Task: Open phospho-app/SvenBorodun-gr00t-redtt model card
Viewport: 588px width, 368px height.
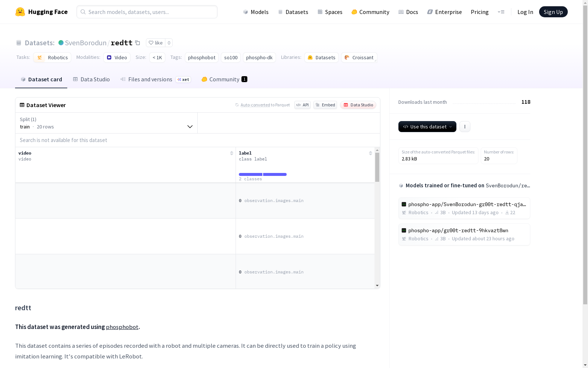Action: (464, 208)
